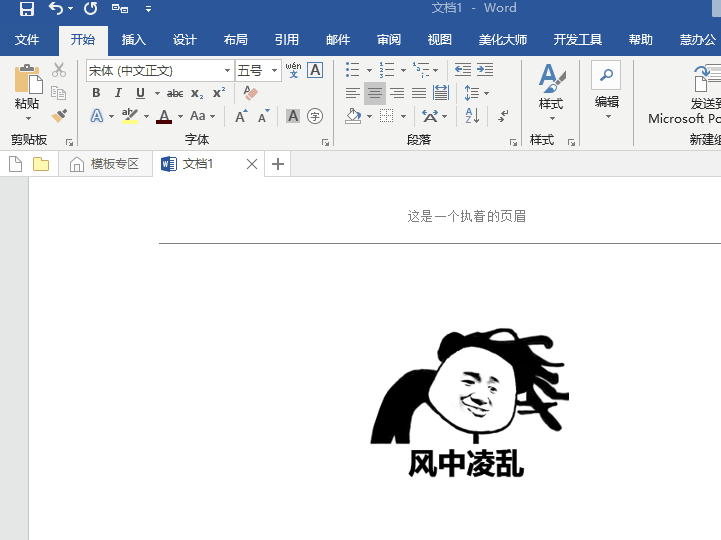This screenshot has height=540, width=721.
Task: Toggle subscript formatting
Action: (x=197, y=93)
